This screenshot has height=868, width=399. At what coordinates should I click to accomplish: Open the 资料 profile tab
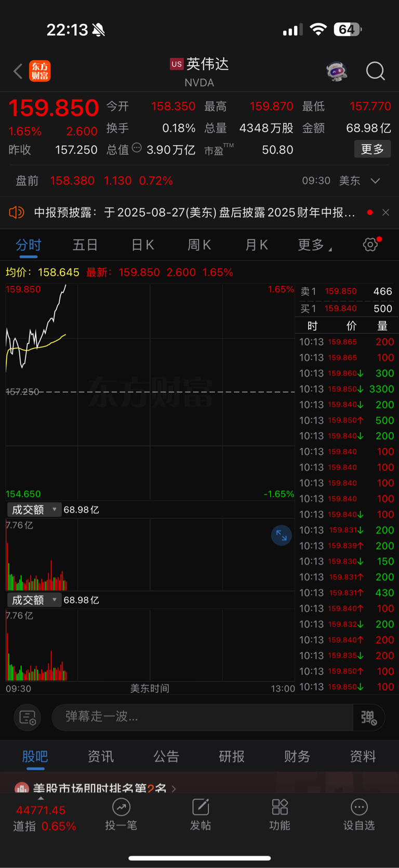363,756
